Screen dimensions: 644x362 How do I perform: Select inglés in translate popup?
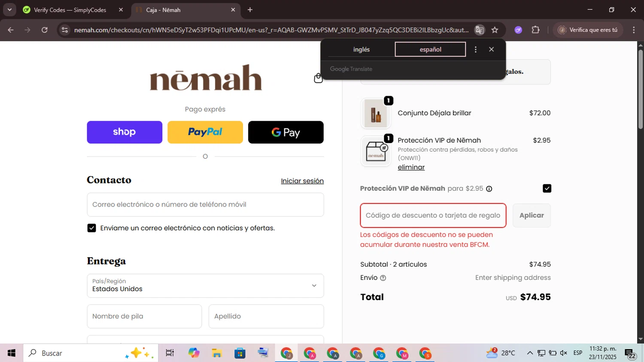click(361, 49)
